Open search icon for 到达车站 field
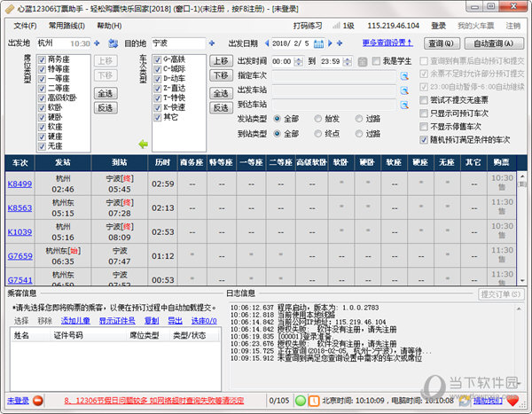The height and width of the screenshot is (414, 532). tap(404, 105)
